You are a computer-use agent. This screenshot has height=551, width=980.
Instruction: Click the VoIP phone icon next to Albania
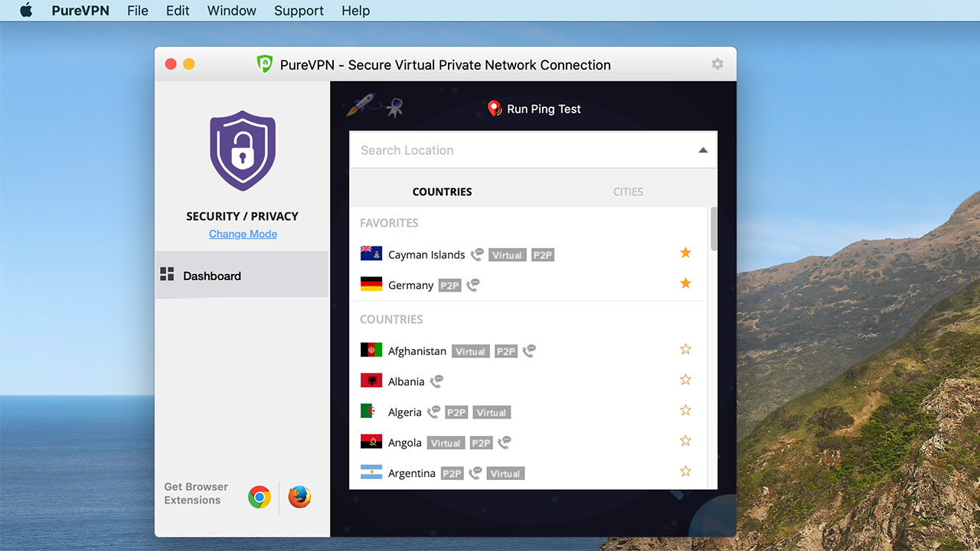(436, 381)
